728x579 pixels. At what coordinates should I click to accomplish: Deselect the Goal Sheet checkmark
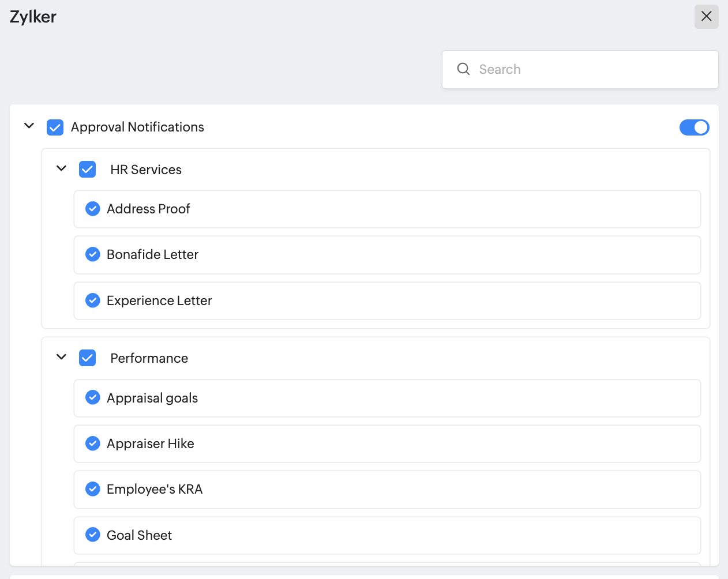[x=93, y=535]
